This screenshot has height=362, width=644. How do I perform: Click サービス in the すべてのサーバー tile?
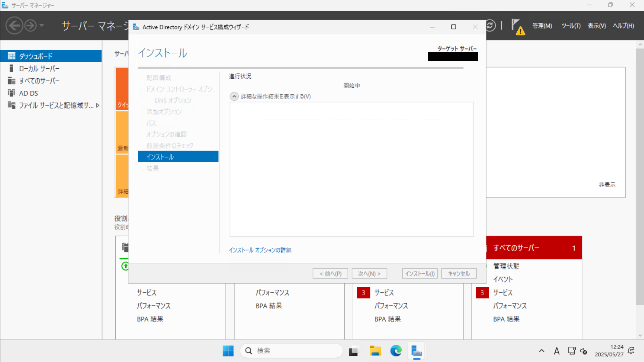[x=503, y=293]
